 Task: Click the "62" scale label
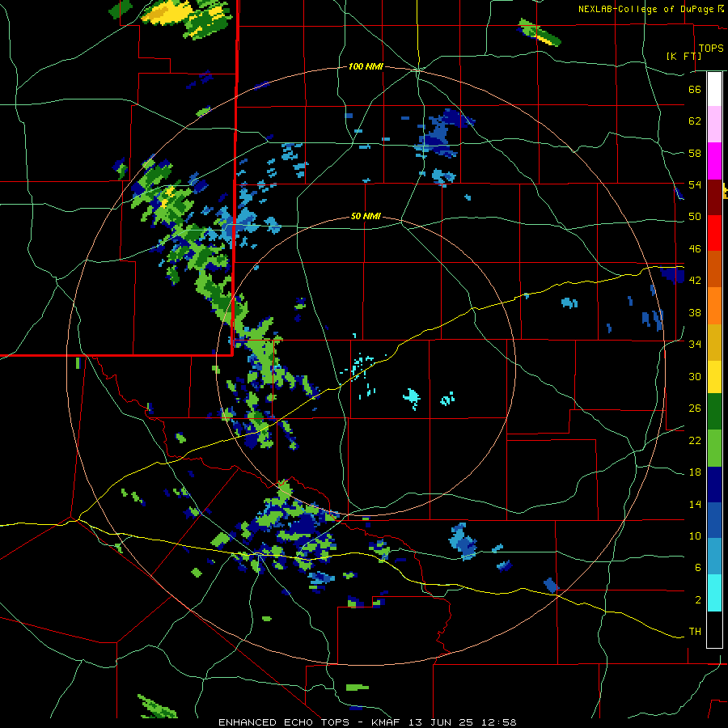pyautogui.click(x=695, y=121)
